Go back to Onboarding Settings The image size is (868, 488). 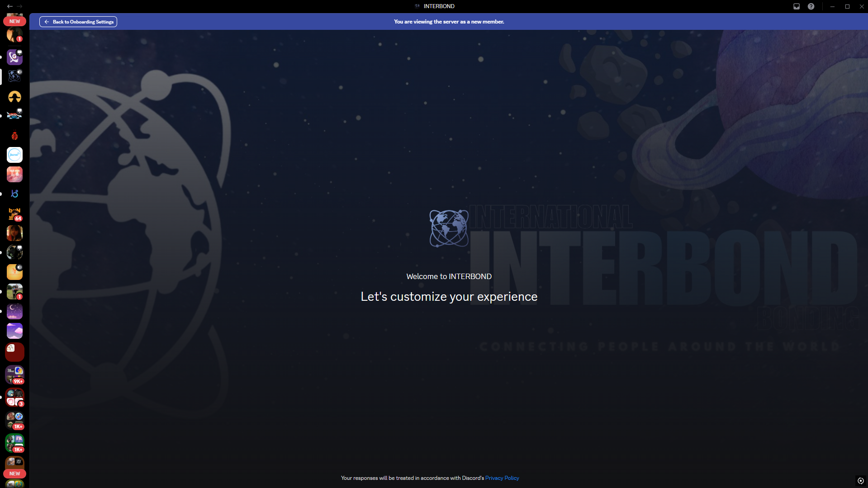(x=78, y=22)
